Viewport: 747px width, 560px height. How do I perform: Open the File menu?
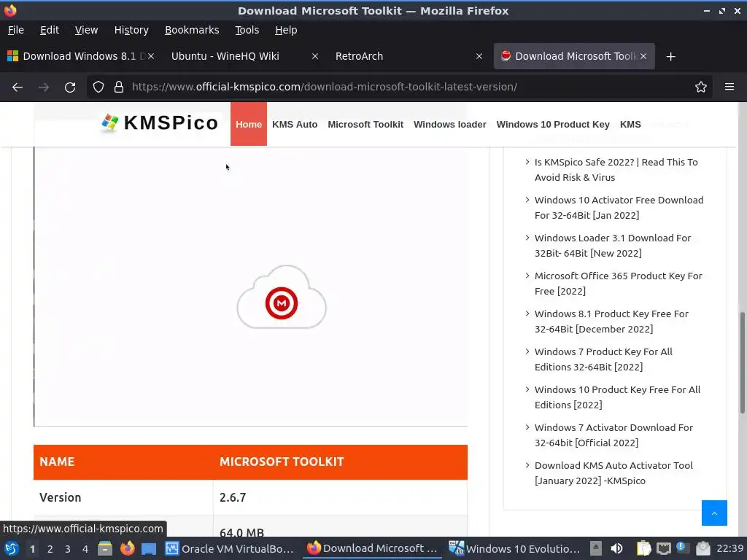[x=16, y=30]
